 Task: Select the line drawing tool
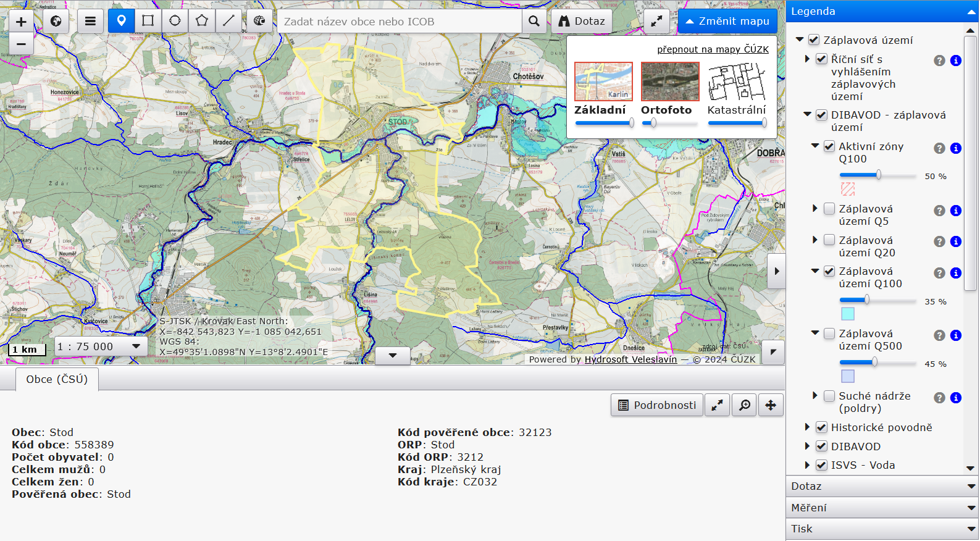[x=228, y=21]
